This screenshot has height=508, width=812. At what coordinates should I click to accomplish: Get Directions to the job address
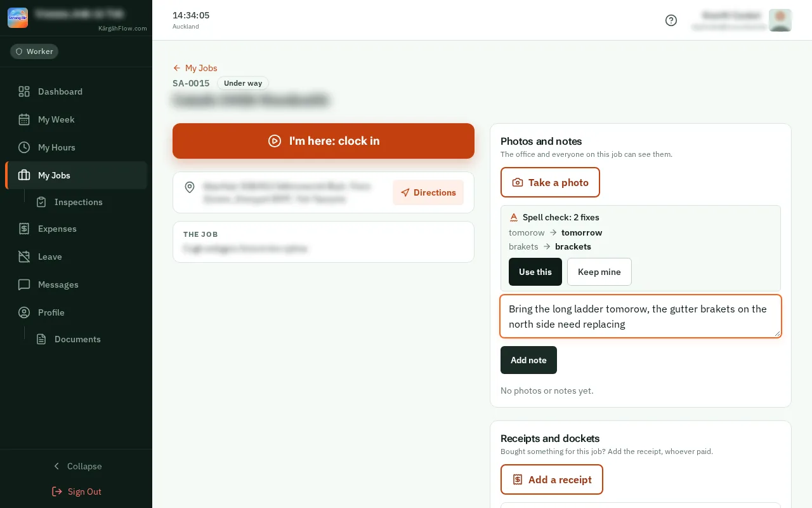tap(428, 192)
